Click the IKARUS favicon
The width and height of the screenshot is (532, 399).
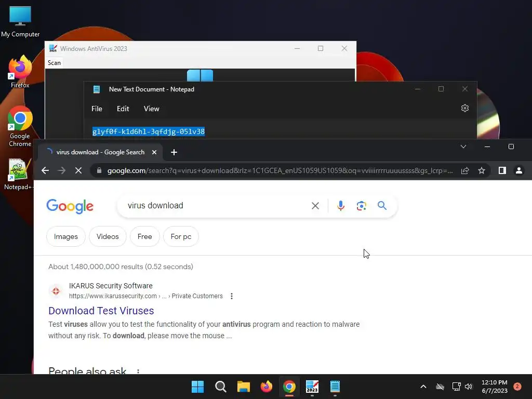56,291
